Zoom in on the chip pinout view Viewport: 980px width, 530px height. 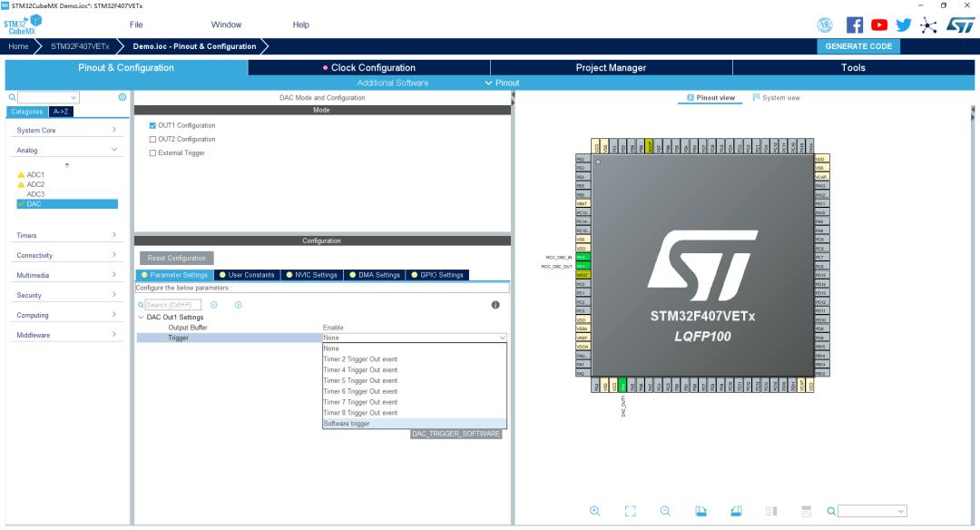pyautogui.click(x=594, y=511)
